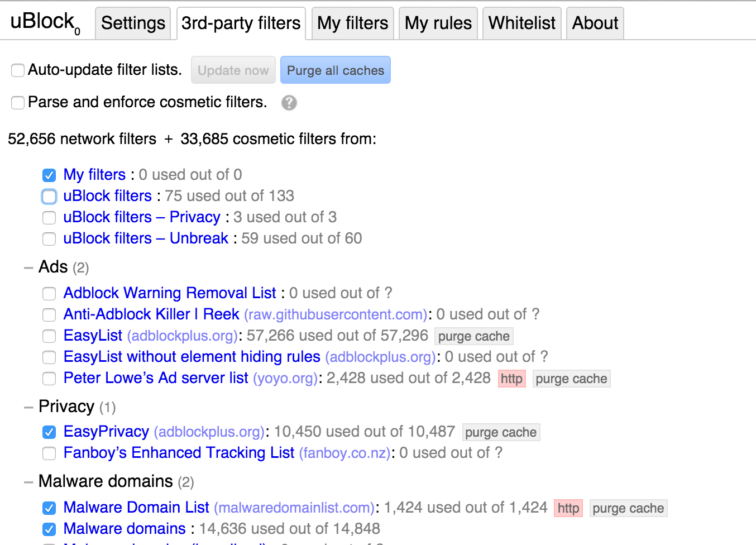The width and height of the screenshot is (756, 545).
Task: Purge cache for EasyPrivacy list
Action: point(500,432)
